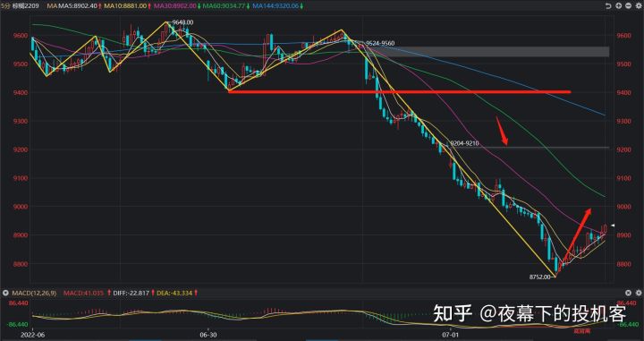644x341 pixels.
Task: Click the 9524-9560 gray price zone label
Action: coord(380,43)
